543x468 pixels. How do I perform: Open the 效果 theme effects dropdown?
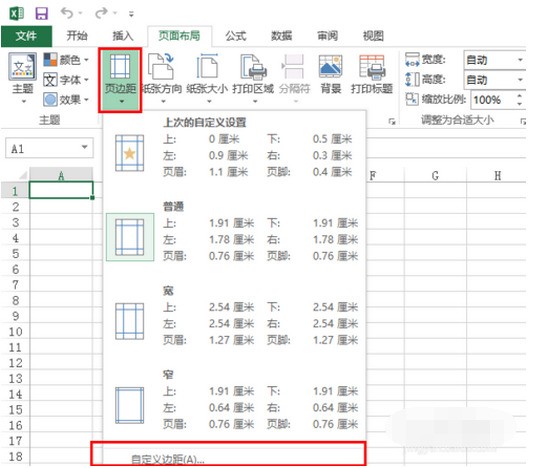66,100
